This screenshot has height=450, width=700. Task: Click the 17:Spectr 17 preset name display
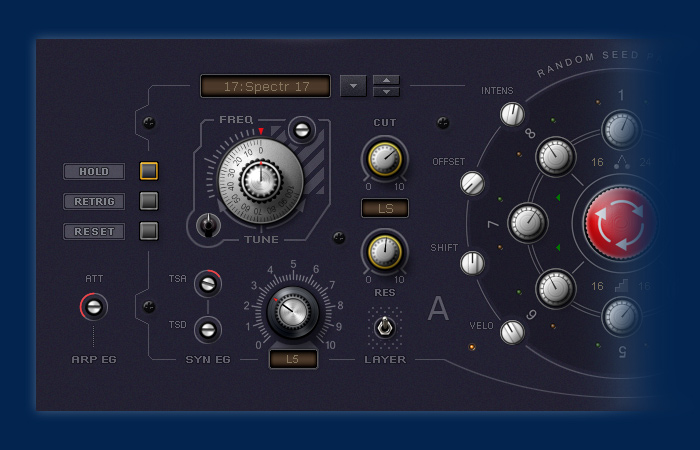pyautogui.click(x=265, y=86)
